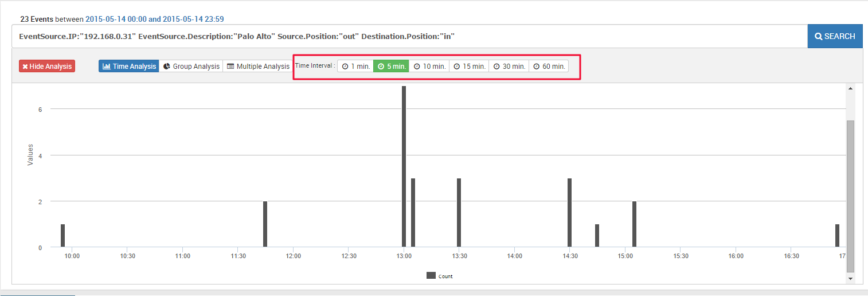Click the tallest bar at 13:00
This screenshot has height=296, width=868.
tap(404, 166)
